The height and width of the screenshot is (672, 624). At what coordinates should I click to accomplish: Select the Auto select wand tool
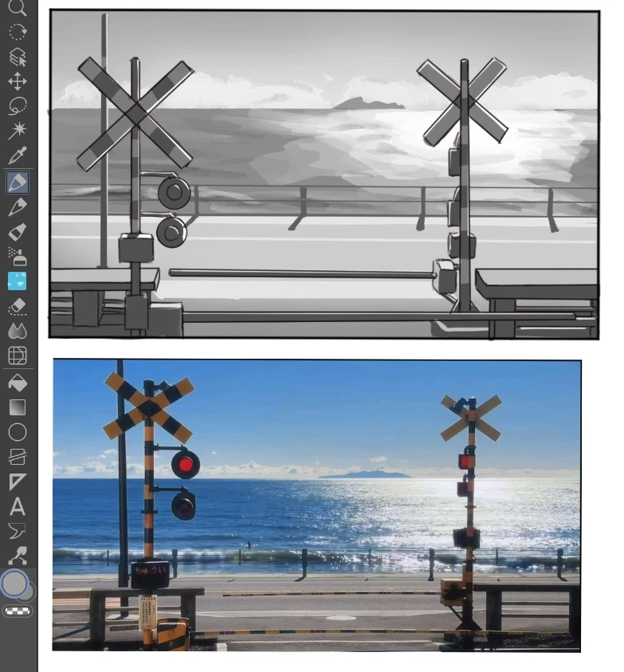click(x=18, y=130)
